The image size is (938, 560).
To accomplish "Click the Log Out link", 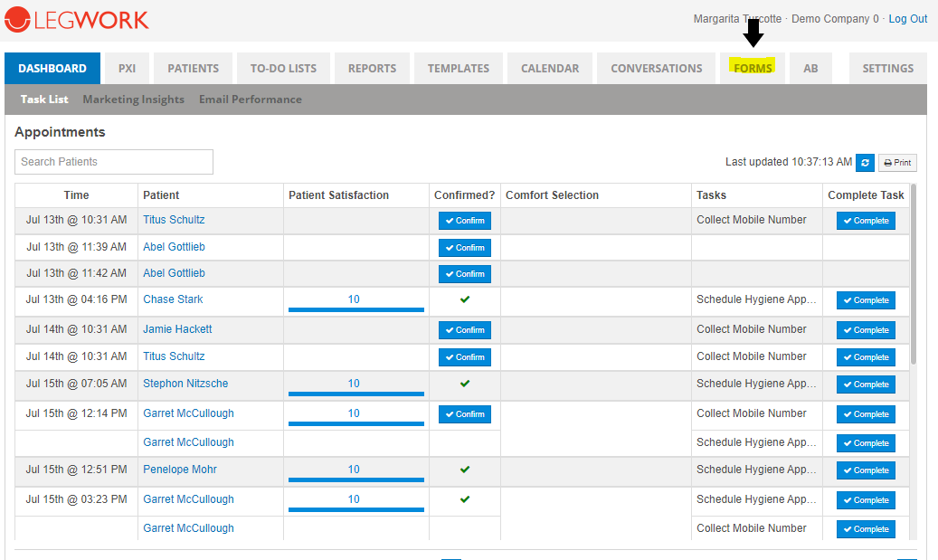I will pyautogui.click(x=907, y=19).
